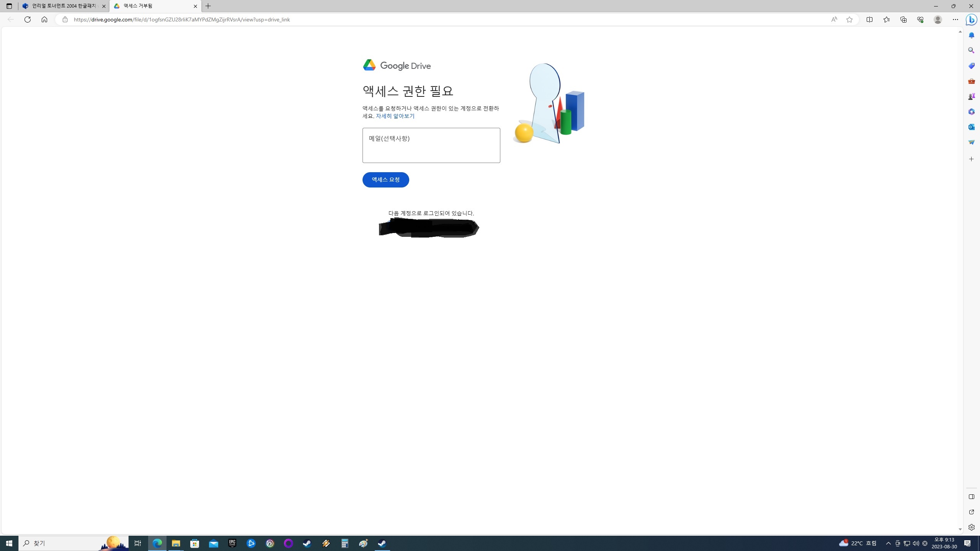The image size is (980, 551).
Task: Open the tab actions menu icon
Action: 9,6
